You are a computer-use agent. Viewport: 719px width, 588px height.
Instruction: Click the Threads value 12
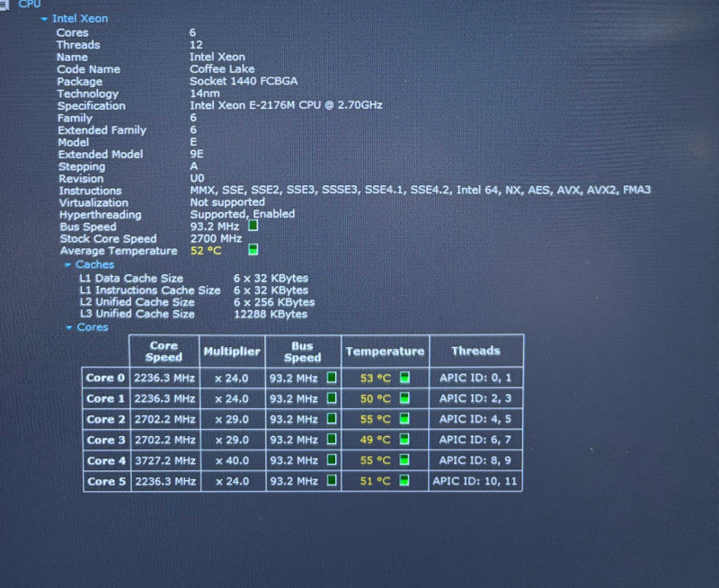coord(196,45)
